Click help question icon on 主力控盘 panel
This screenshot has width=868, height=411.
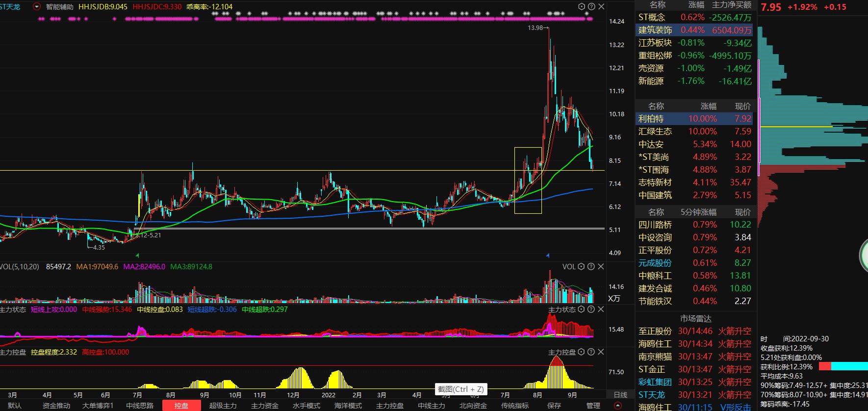[591, 352]
